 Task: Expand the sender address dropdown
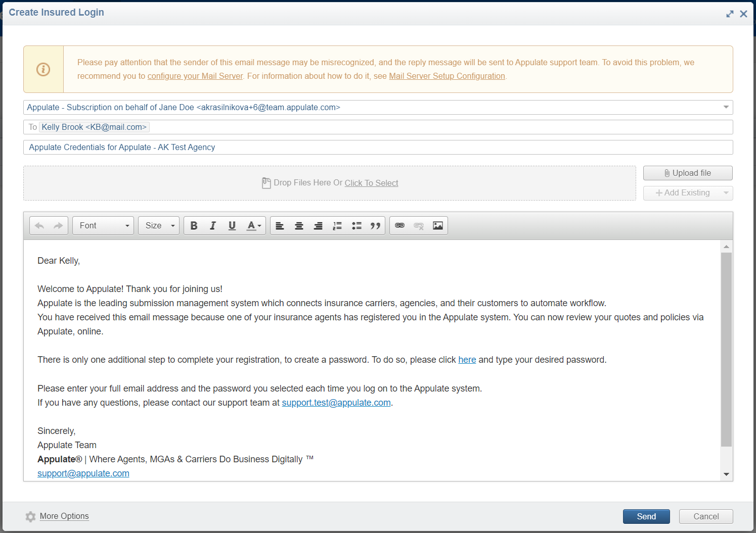[726, 107]
